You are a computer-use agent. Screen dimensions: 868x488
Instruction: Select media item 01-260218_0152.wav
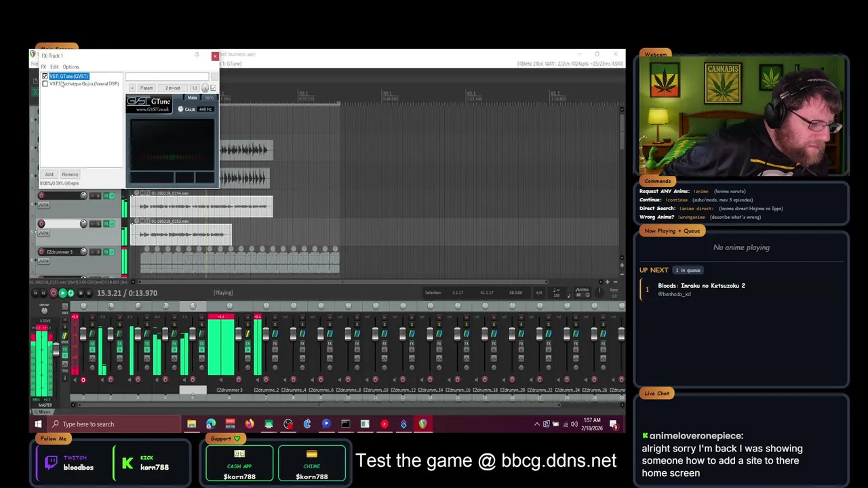click(x=181, y=232)
